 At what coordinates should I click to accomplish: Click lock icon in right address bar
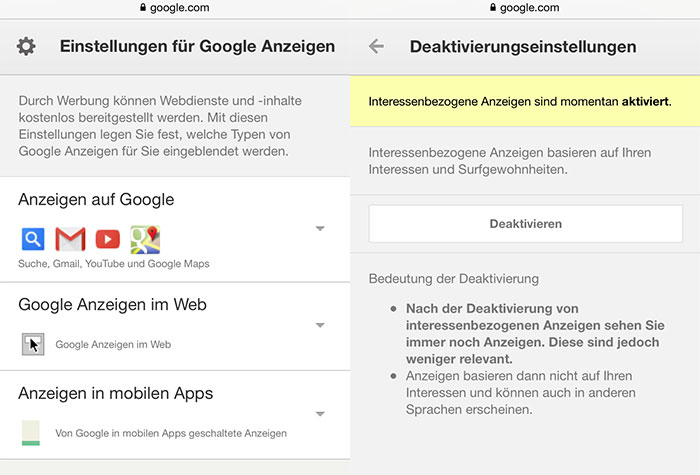tap(493, 7)
